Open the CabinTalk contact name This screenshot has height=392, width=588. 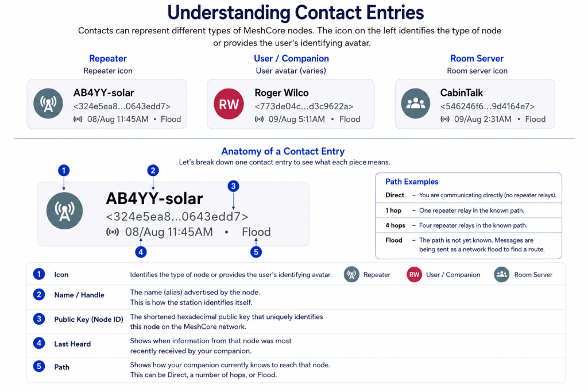click(x=461, y=93)
